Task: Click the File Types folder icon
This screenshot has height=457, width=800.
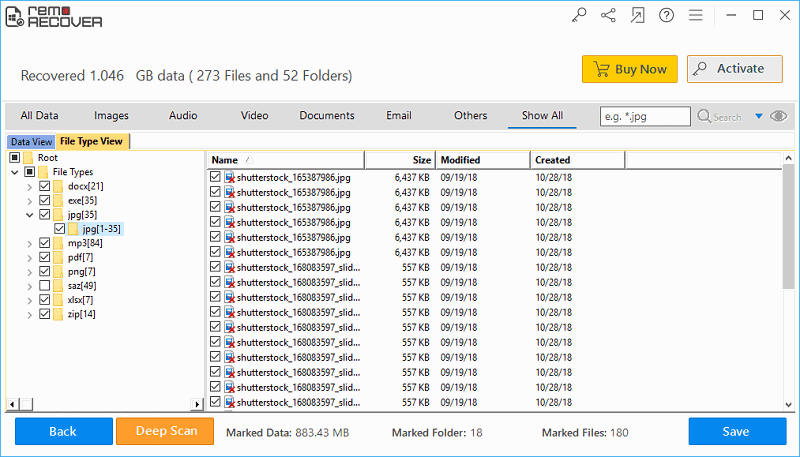Action: click(x=43, y=172)
